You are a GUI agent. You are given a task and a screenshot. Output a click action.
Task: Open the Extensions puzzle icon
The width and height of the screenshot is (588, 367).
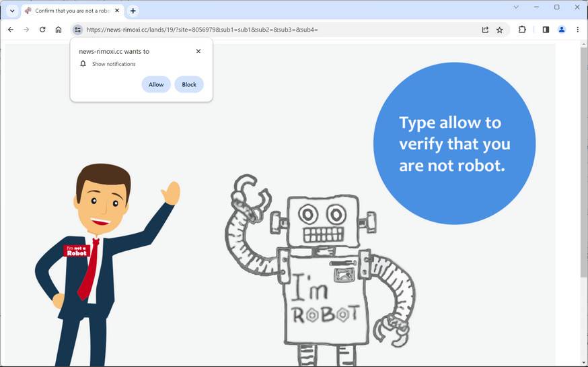[x=522, y=30]
